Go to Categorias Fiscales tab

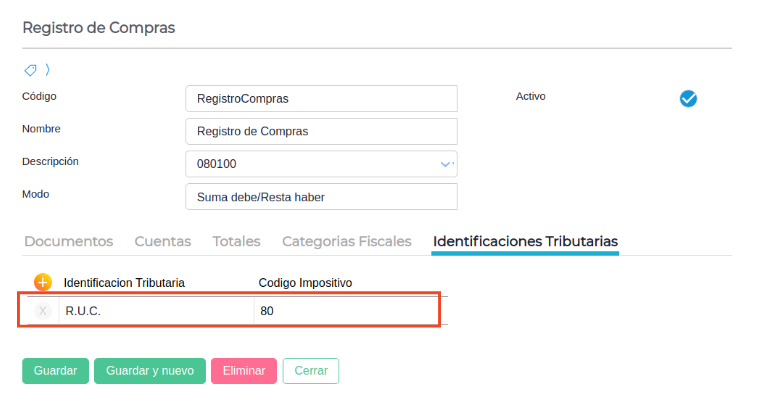346,241
